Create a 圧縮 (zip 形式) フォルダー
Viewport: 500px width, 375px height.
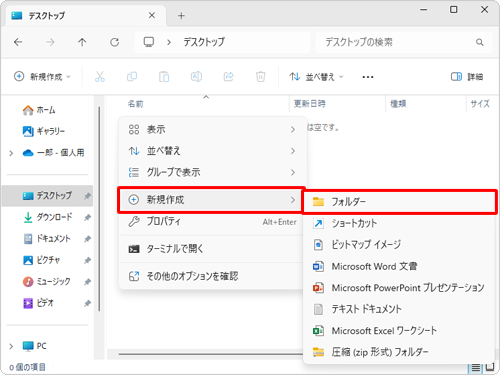tap(399, 352)
